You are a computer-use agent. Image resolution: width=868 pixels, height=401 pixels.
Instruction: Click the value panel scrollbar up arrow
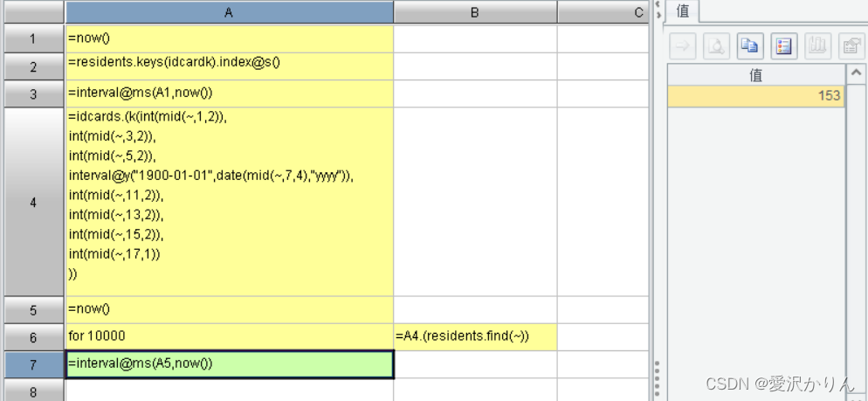(856, 73)
